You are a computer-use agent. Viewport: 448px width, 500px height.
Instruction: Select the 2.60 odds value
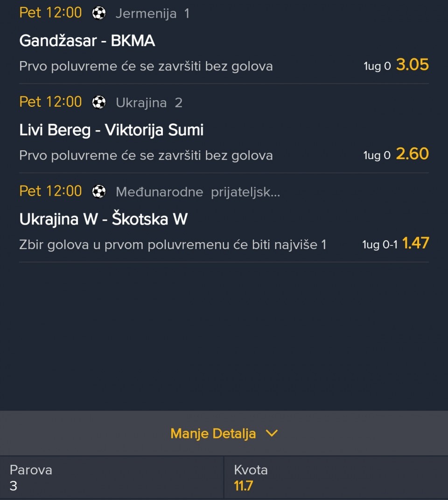point(412,154)
